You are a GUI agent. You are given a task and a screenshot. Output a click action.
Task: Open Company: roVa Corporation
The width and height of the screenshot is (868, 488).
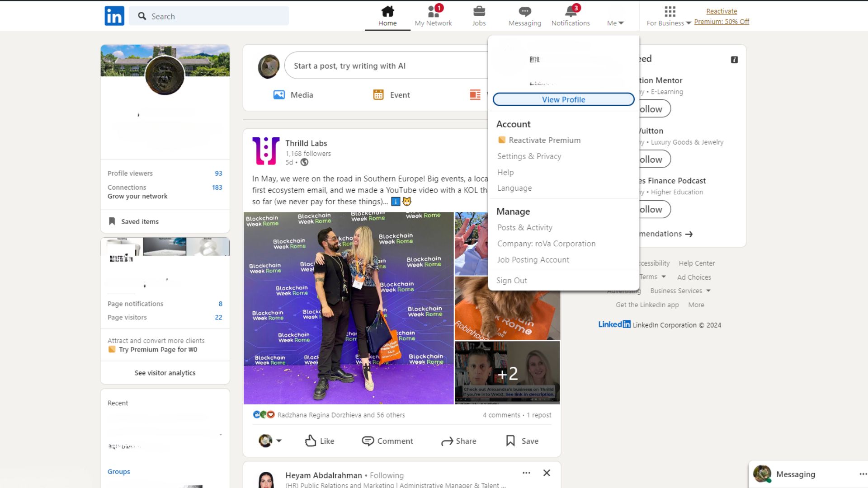pyautogui.click(x=546, y=244)
